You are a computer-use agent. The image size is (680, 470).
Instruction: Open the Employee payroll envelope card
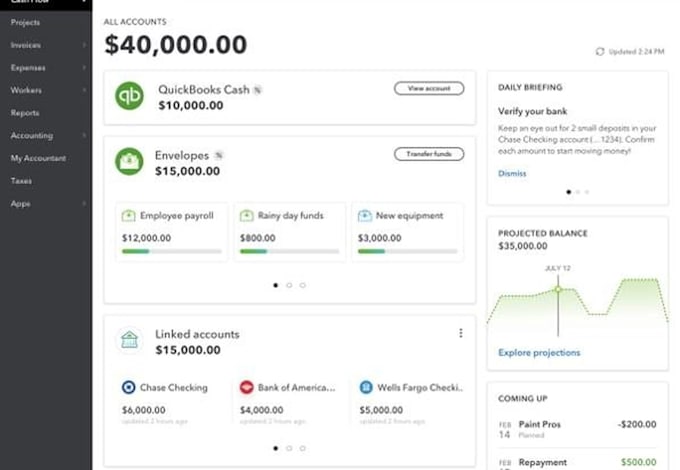click(x=172, y=232)
